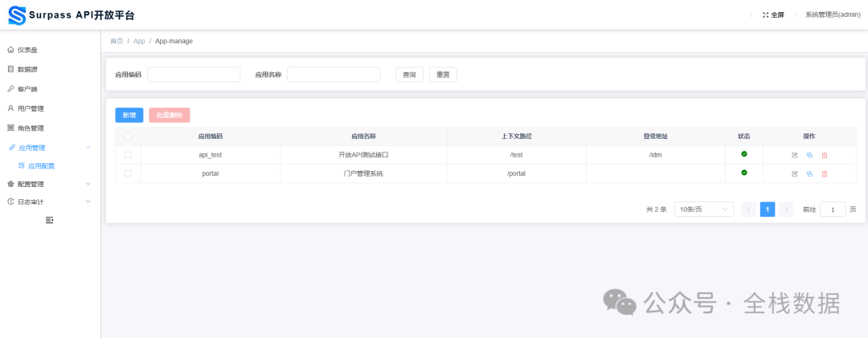Viewport: 868px width, 338px height.
Task: Click the Surpass logo icon
Action: pyautogui.click(x=16, y=14)
